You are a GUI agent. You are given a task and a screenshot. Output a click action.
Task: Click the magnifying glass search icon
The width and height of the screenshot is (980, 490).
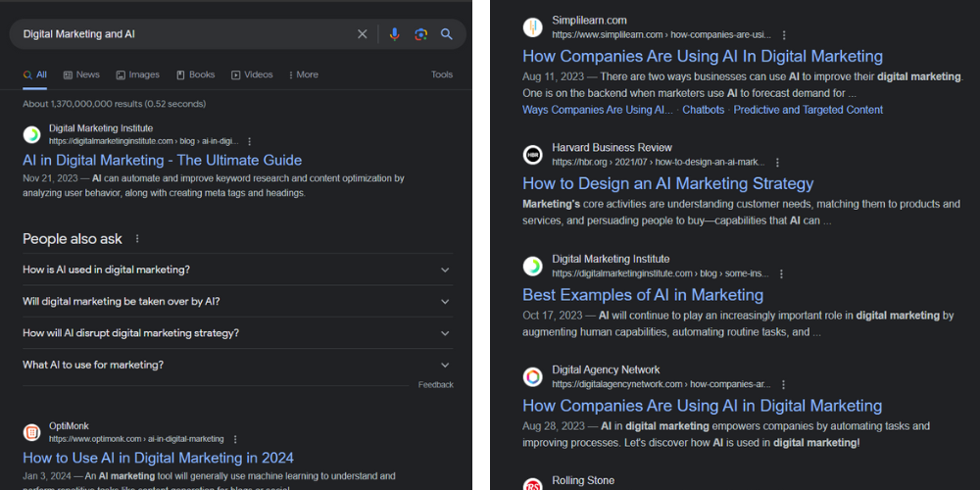[x=446, y=34]
